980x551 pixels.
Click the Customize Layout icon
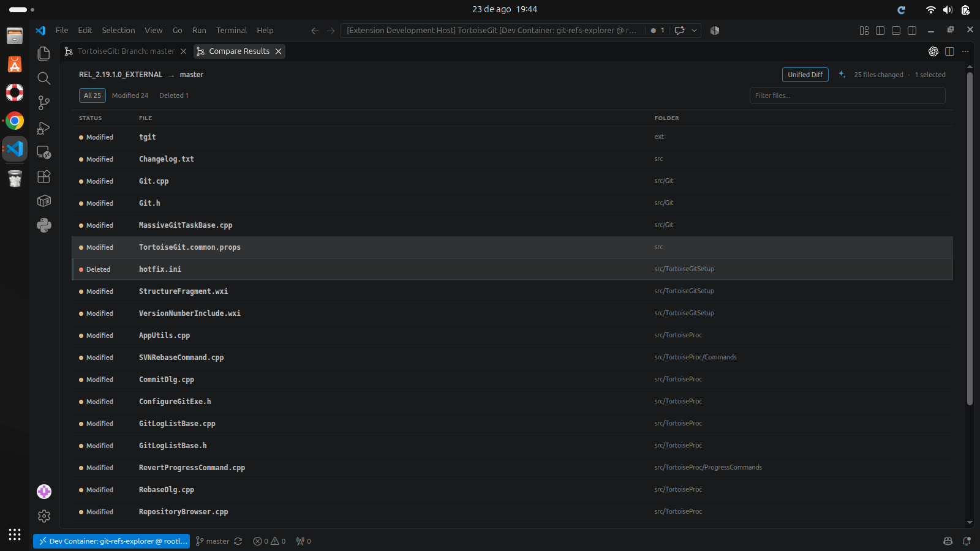[864, 31]
